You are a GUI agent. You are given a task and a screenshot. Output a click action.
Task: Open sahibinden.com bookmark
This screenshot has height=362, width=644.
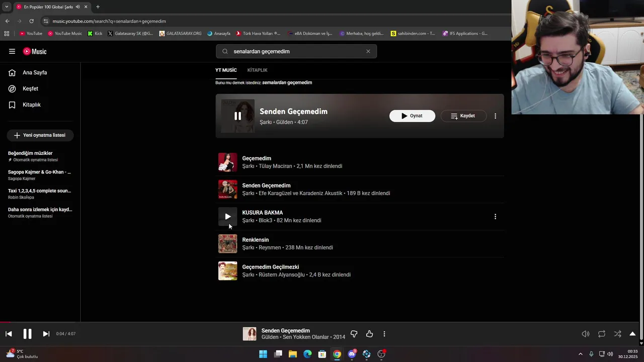click(413, 34)
